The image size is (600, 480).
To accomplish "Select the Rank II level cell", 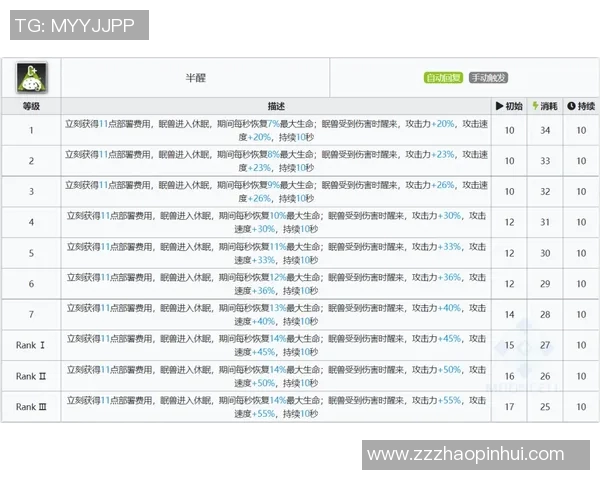I will pos(31,376).
